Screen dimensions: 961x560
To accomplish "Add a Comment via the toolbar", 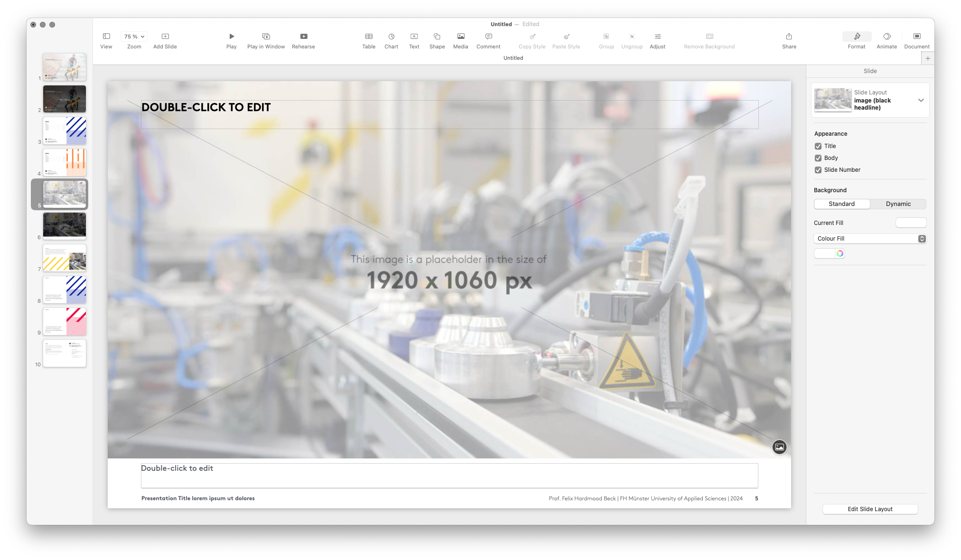I will point(488,37).
